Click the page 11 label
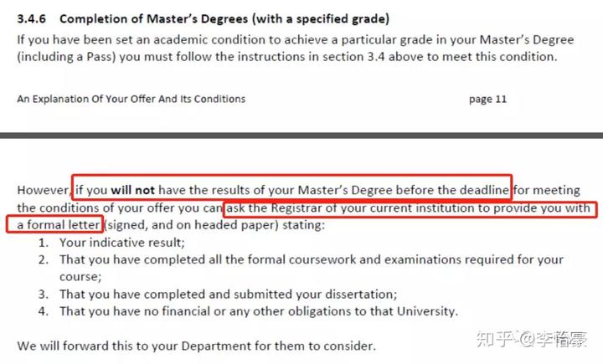This screenshot has width=603, height=364. [x=487, y=100]
